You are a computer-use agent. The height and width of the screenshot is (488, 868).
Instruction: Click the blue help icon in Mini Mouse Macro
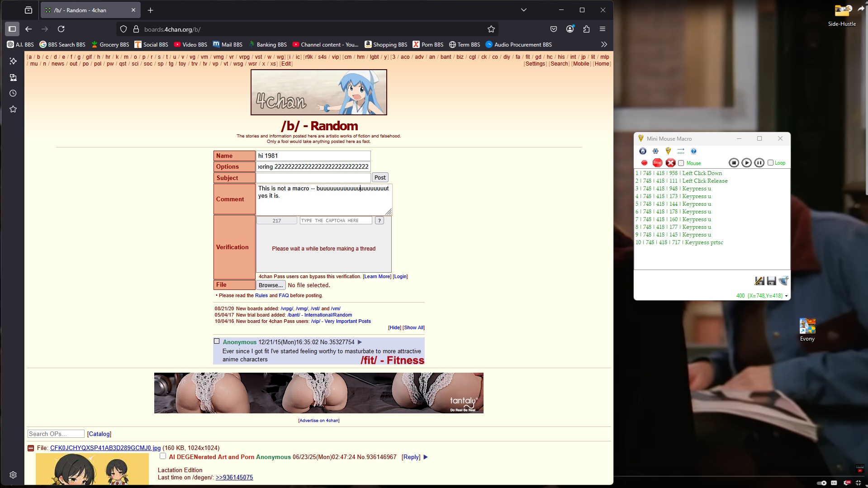[693, 151]
